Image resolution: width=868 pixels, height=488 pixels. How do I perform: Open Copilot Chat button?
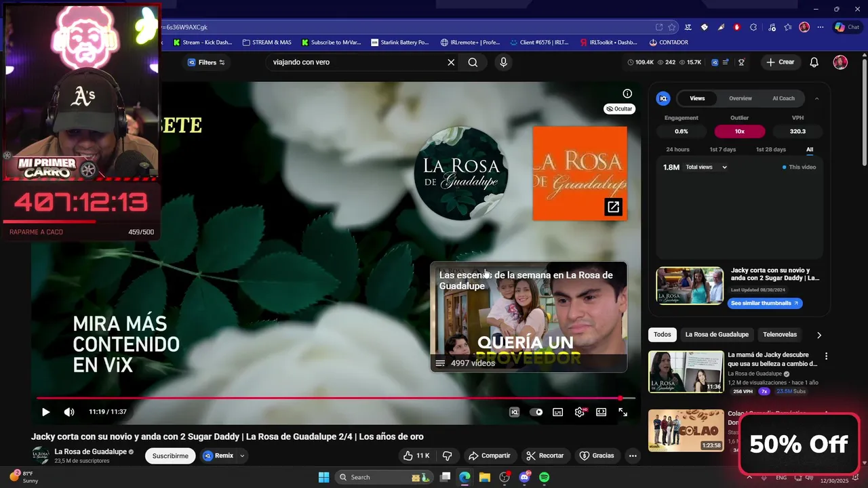(x=846, y=27)
